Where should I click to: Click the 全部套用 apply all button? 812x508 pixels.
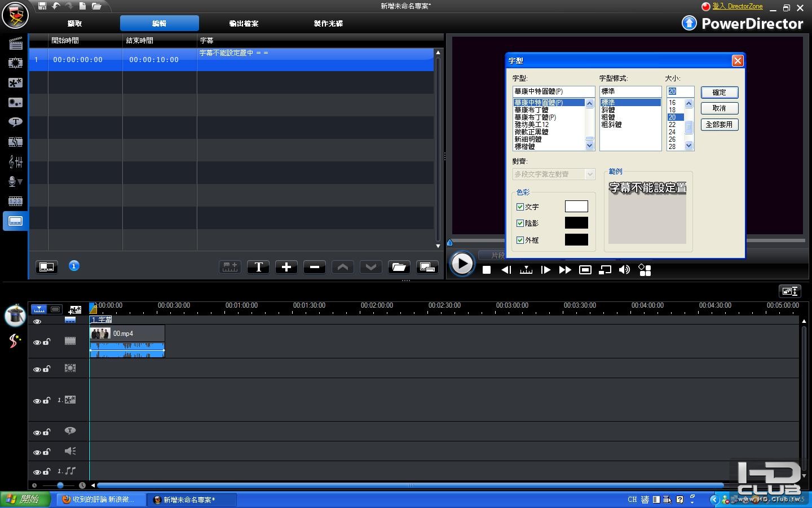(x=720, y=125)
